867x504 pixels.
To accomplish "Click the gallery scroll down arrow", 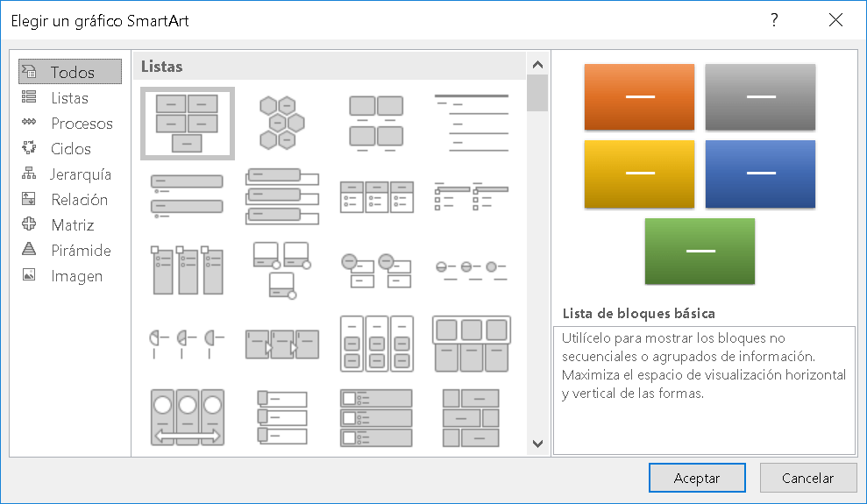I will click(537, 444).
